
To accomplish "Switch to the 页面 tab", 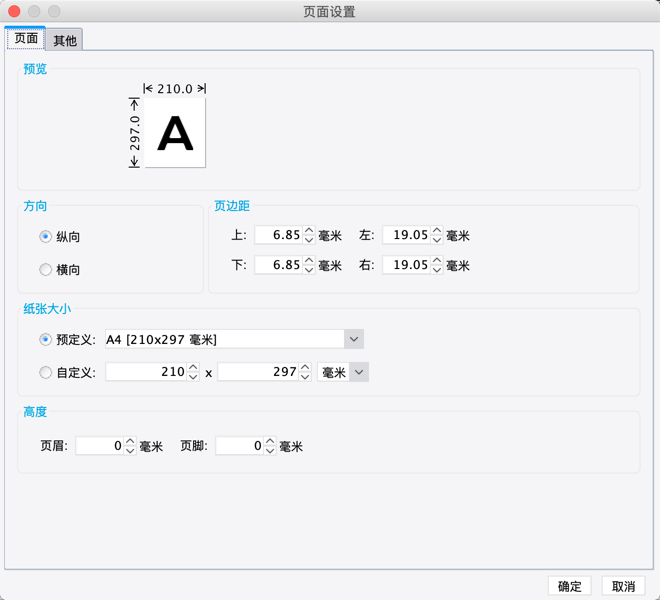I will coord(25,39).
